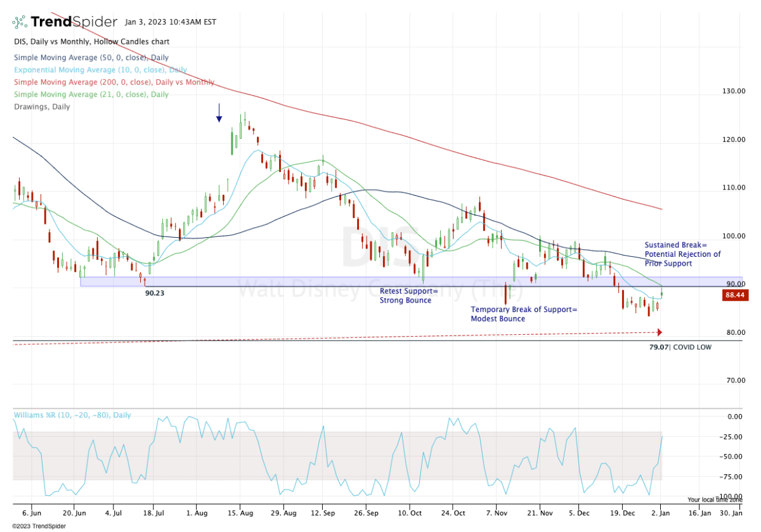Open the DIS Hollow Candles chart title
This screenshot has width=761, height=532.
tap(91, 42)
